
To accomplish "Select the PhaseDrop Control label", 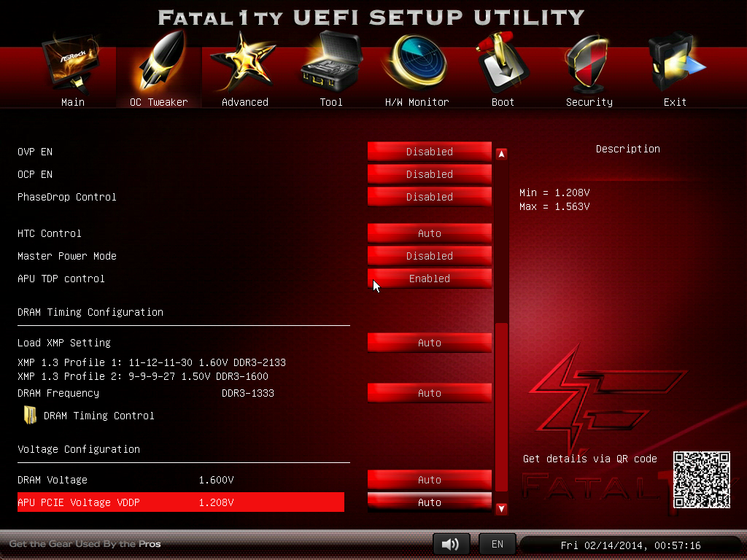I will point(67,197).
